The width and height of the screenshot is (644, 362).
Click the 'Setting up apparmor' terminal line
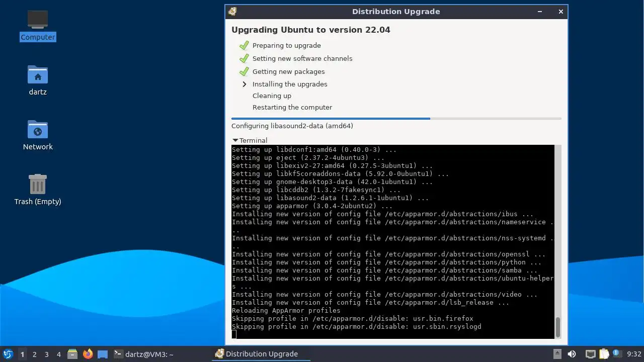(312, 206)
